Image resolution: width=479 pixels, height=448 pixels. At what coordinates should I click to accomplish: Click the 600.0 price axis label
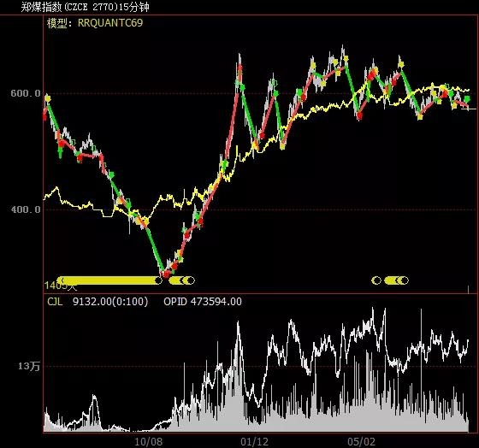pyautogui.click(x=26, y=93)
